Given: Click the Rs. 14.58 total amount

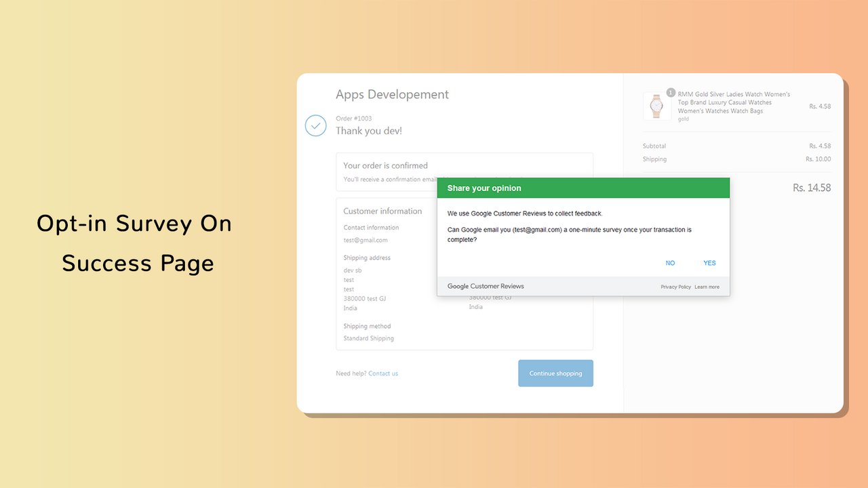Looking at the screenshot, I should pos(812,188).
